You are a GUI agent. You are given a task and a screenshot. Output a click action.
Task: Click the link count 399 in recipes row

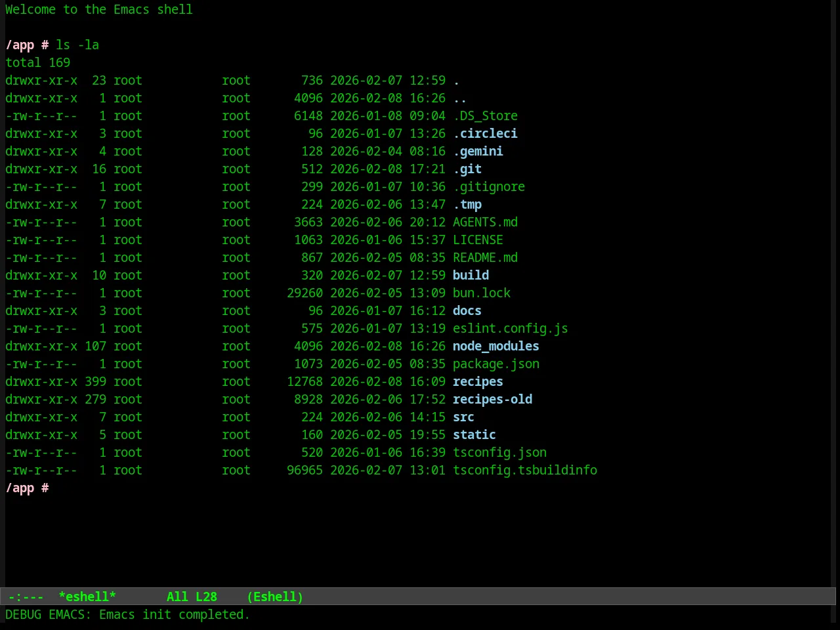coord(95,381)
